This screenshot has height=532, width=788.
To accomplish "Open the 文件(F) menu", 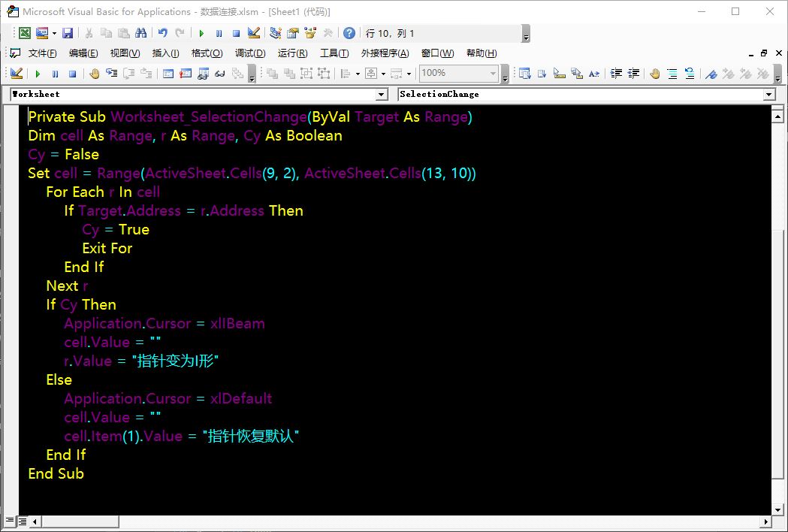I will 42,53.
